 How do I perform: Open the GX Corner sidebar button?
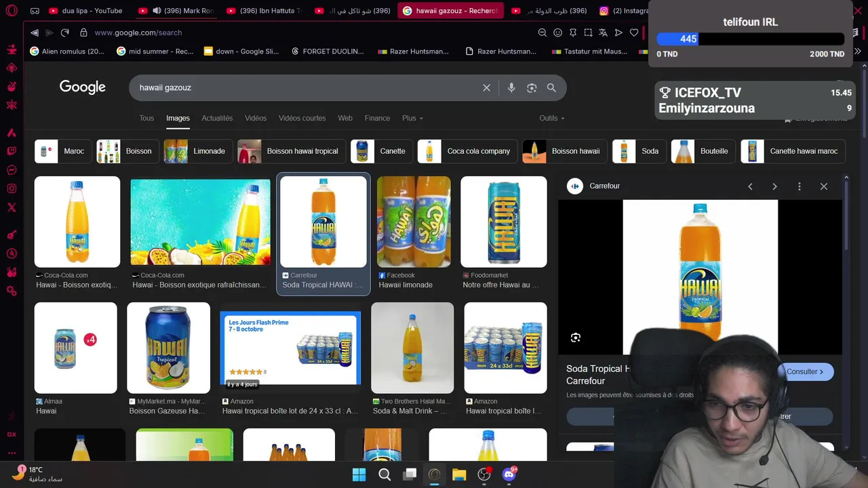12,434
